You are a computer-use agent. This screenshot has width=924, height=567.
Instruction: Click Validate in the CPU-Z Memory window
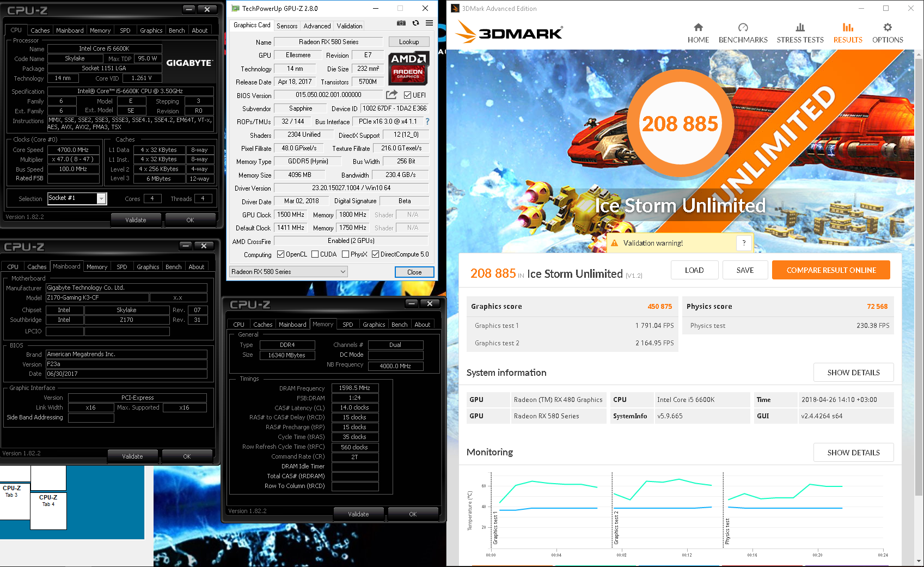pyautogui.click(x=358, y=514)
